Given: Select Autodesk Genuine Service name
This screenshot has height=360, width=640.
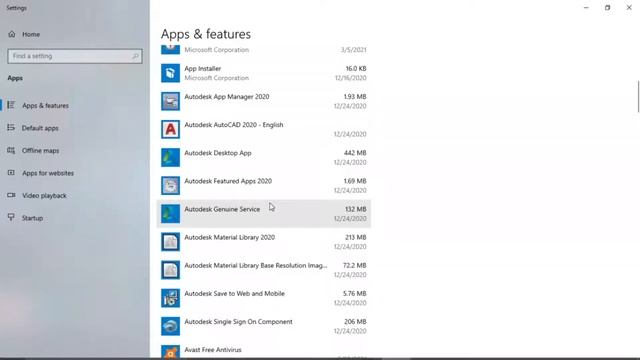Looking at the screenshot, I should click(x=222, y=209).
